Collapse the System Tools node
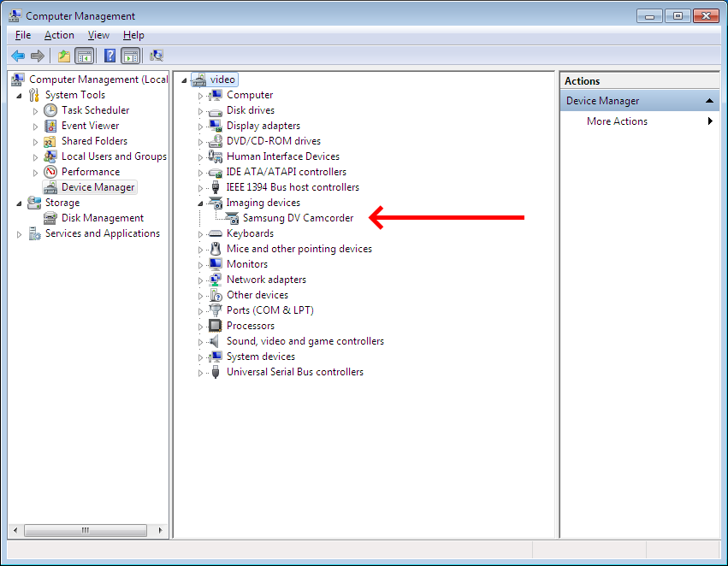Image resolution: width=728 pixels, height=566 pixels. click(19, 96)
